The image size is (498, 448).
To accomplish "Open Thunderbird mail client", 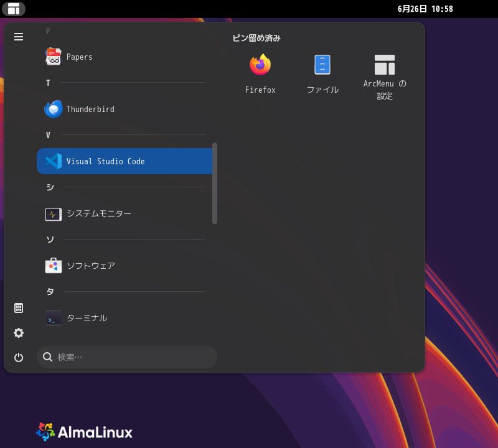I will coord(125,109).
